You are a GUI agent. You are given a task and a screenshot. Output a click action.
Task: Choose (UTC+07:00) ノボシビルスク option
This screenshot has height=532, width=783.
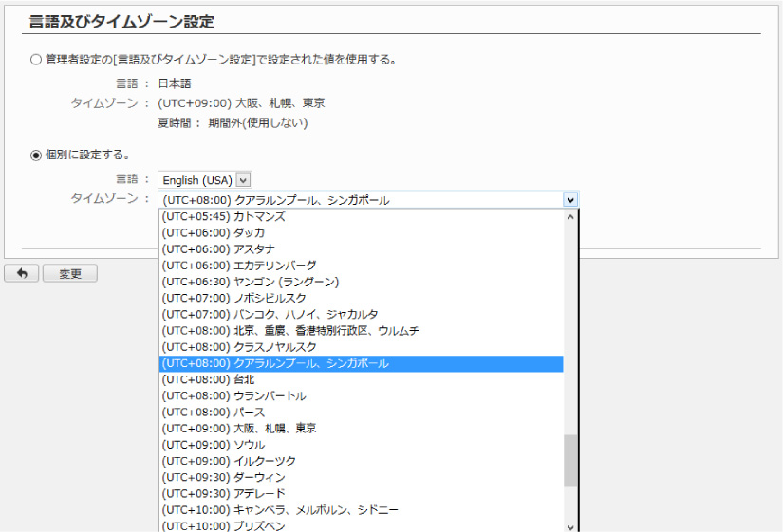tap(361, 298)
